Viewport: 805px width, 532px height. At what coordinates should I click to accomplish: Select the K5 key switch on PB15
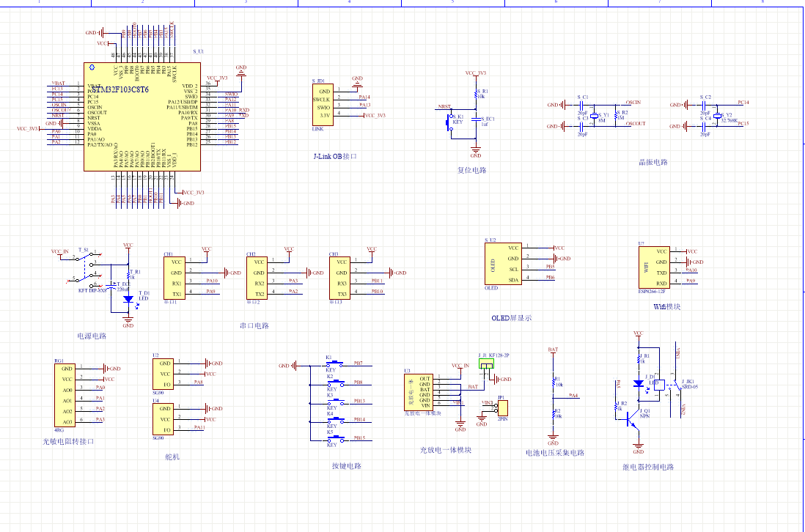coord(336,438)
